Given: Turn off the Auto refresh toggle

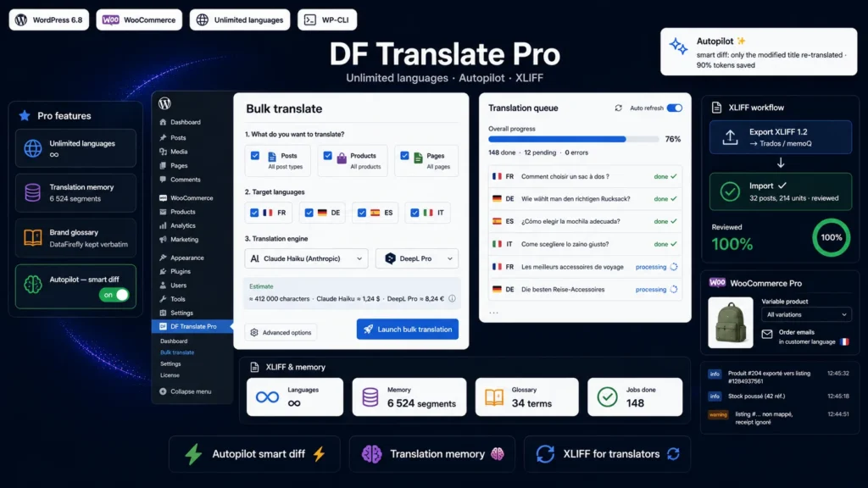Looking at the screenshot, I should pyautogui.click(x=674, y=108).
